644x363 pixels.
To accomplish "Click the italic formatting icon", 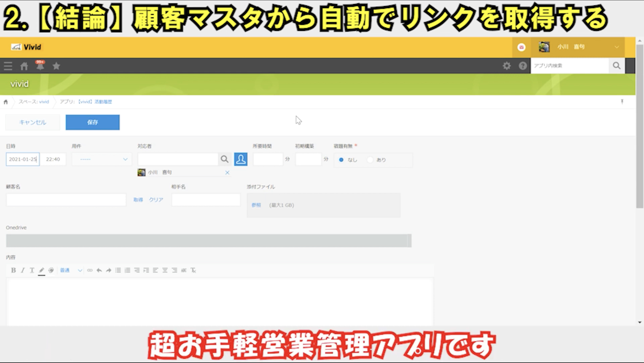I will click(x=23, y=270).
